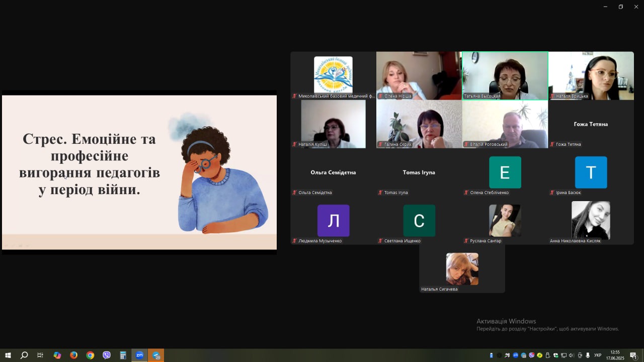Open the Calculator taskbar icon
The height and width of the screenshot is (362, 644).
click(x=123, y=355)
